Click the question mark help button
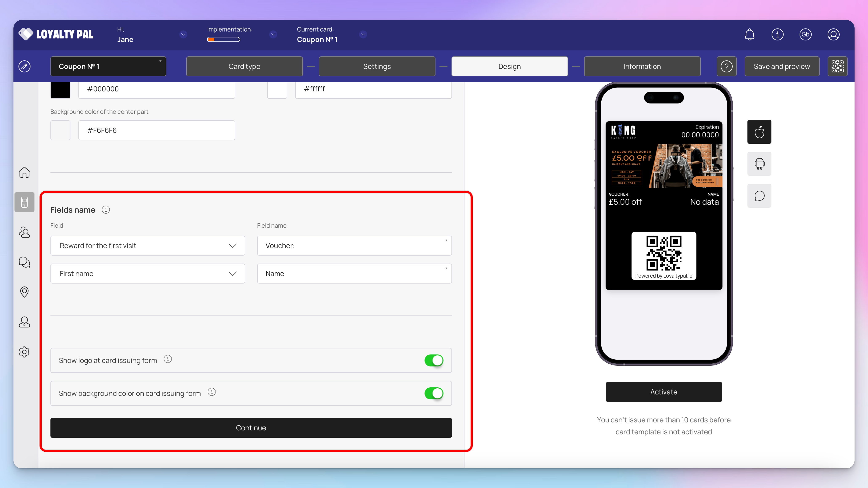 pyautogui.click(x=726, y=66)
